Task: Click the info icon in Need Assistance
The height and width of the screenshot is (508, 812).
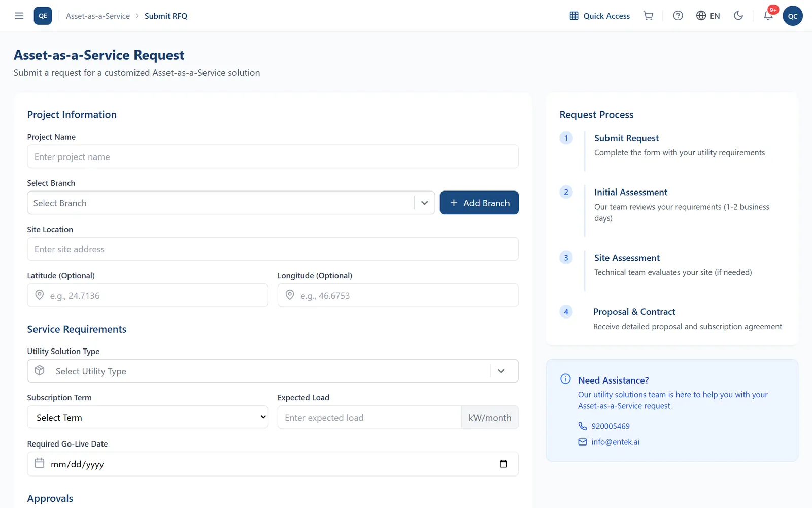Action: [565, 379]
